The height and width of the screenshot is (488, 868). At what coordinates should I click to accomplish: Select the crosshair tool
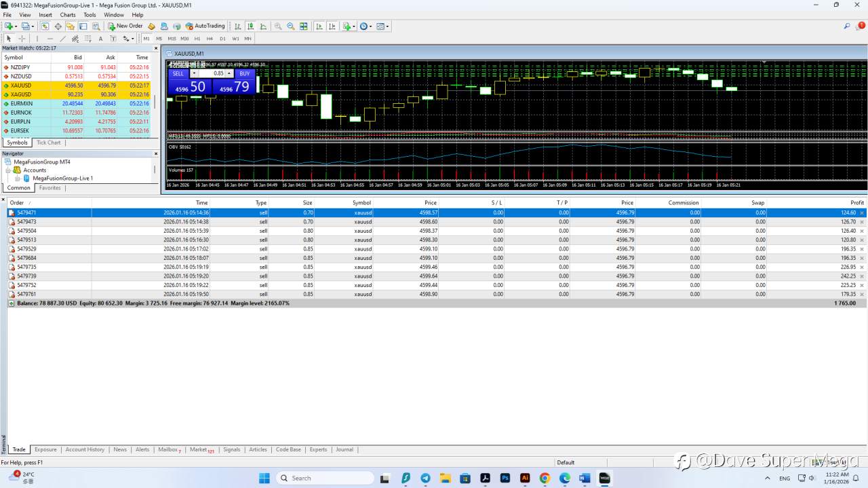(x=22, y=39)
